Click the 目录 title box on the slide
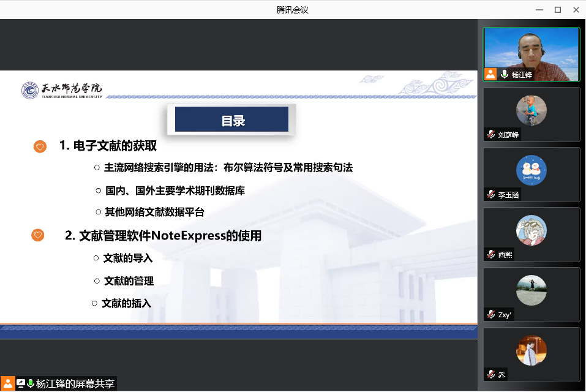The width and height of the screenshot is (586, 392). 231,120
